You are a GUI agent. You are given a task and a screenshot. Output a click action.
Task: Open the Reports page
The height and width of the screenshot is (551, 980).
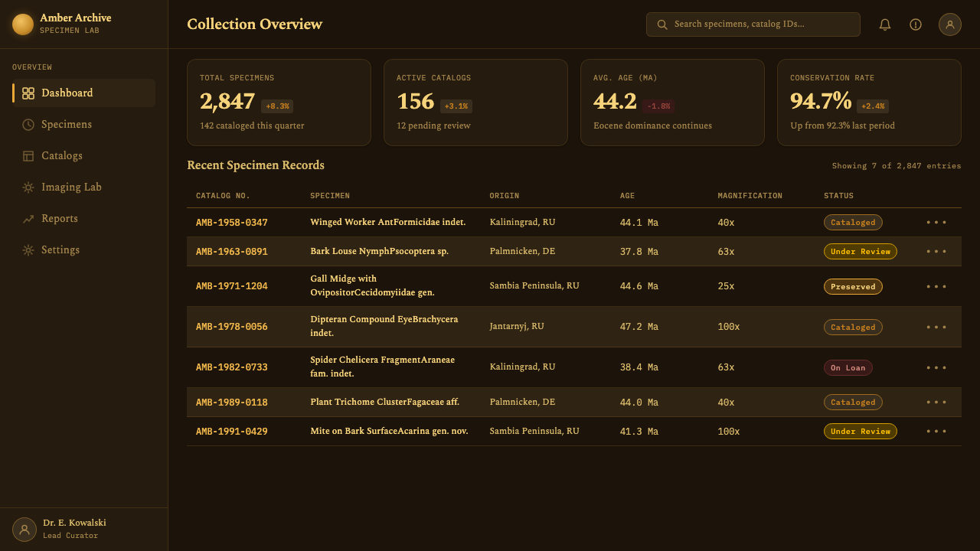(83, 219)
